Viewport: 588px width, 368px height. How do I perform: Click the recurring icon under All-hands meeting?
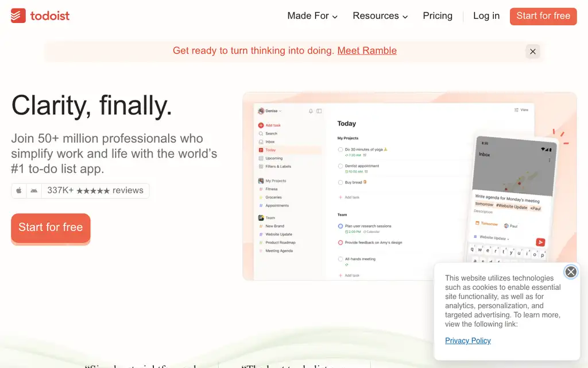(x=346, y=264)
